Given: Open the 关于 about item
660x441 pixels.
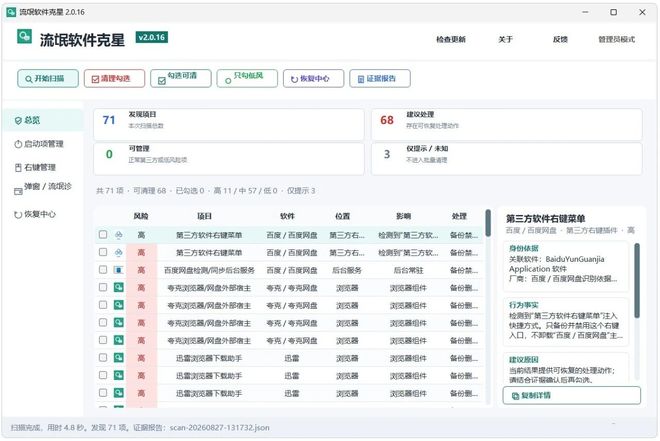Looking at the screenshot, I should [505, 39].
